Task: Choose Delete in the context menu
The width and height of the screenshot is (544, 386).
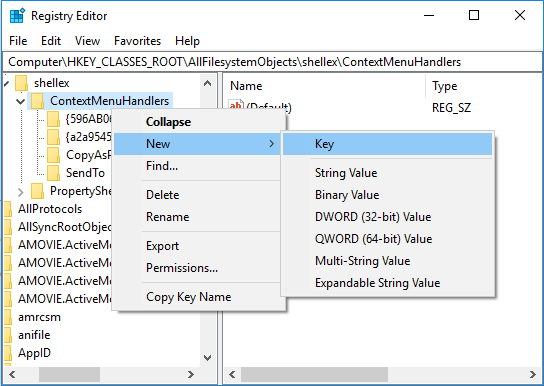Action: coord(196,195)
